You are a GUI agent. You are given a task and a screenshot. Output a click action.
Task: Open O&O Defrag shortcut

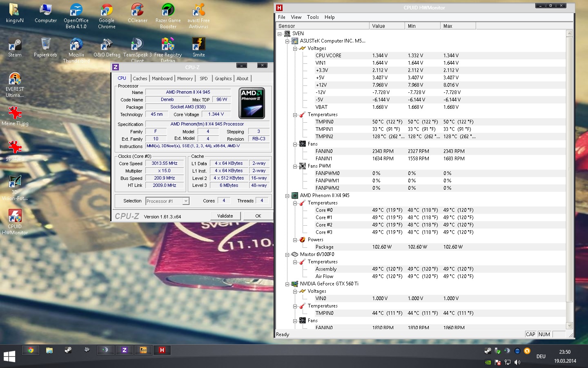pos(107,47)
